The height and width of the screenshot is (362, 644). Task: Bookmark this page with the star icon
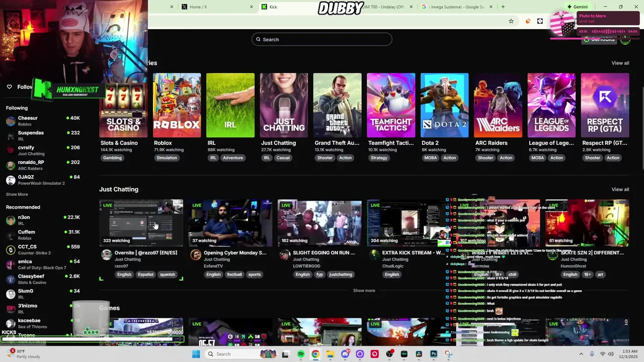point(511,21)
